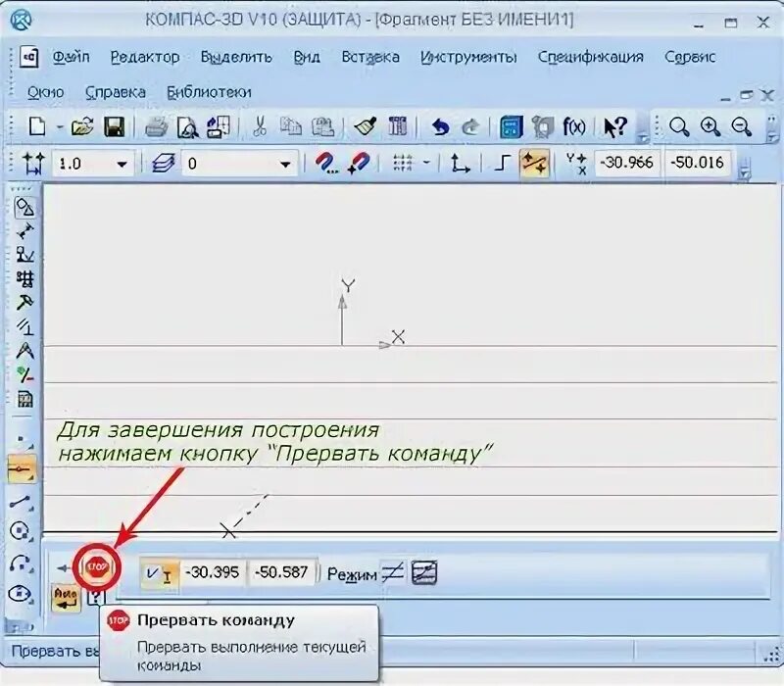The width and height of the screenshot is (784, 686).
Task: Toggle the disable snaps magnet button
Action: [359, 164]
